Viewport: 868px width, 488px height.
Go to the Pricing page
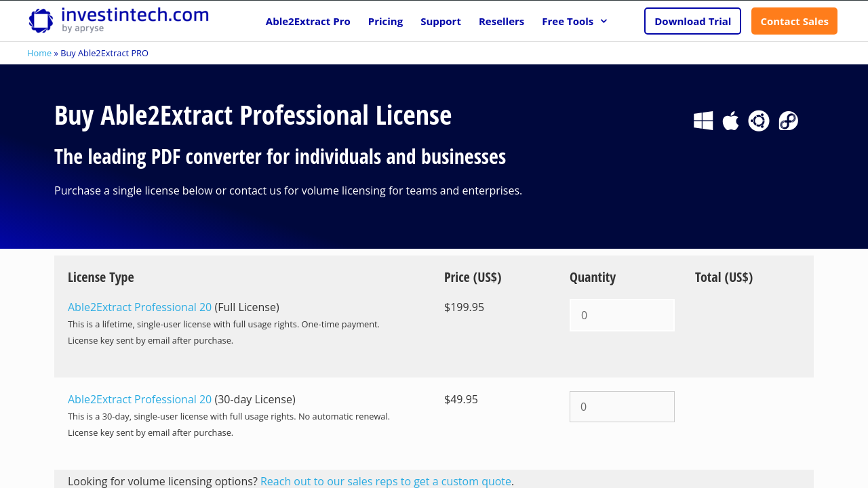385,21
